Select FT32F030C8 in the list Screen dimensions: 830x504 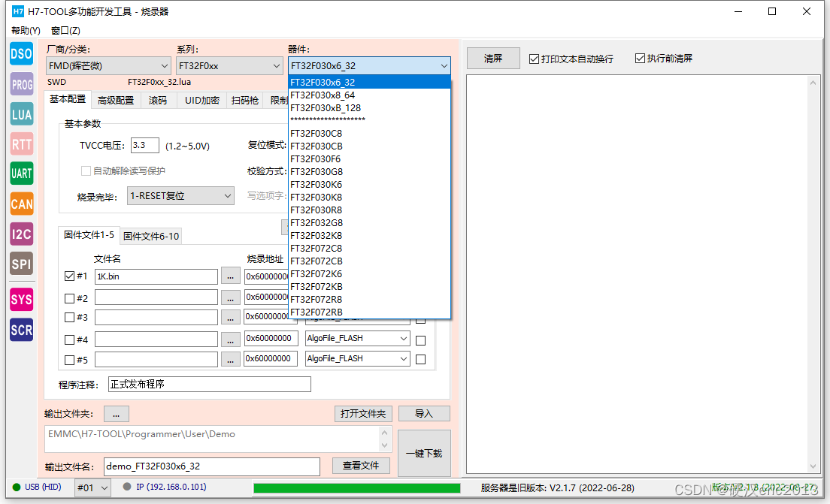coord(369,133)
